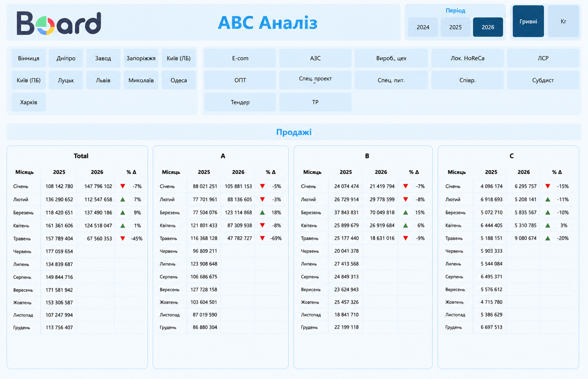Filter by city Вінниця
The width and height of the screenshot is (588, 379).
point(29,58)
